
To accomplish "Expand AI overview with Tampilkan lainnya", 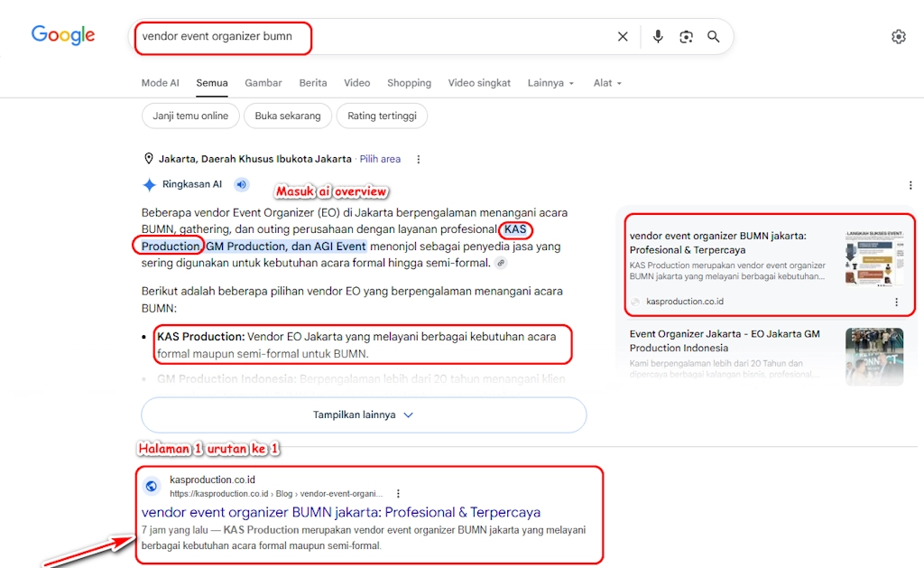I will 364,414.
